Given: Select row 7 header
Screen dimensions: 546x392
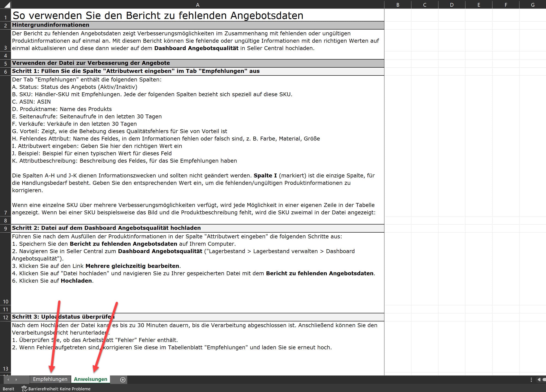Looking at the screenshot, I should point(5,146).
